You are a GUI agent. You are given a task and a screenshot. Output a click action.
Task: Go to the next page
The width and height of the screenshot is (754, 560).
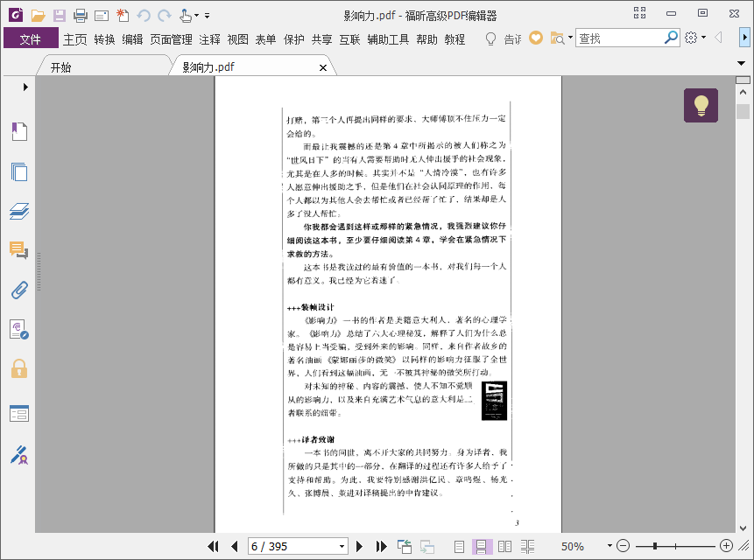point(359,546)
